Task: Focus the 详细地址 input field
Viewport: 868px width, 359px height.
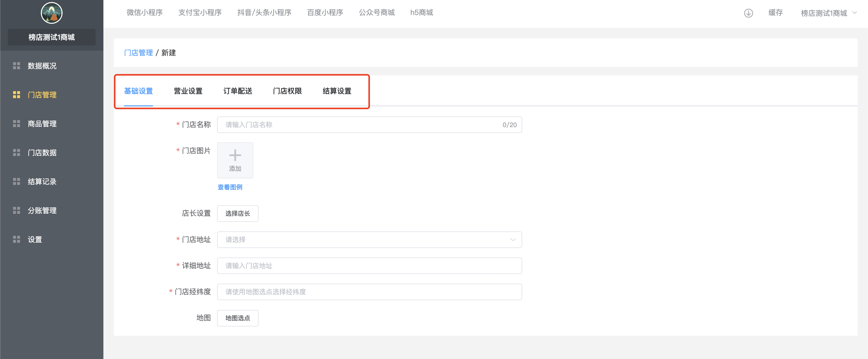Action: point(369,266)
